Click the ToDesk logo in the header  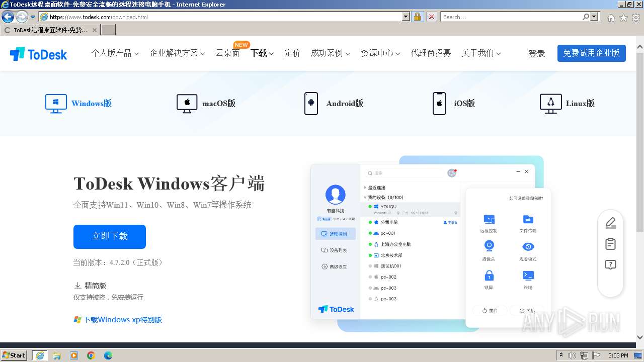click(38, 54)
